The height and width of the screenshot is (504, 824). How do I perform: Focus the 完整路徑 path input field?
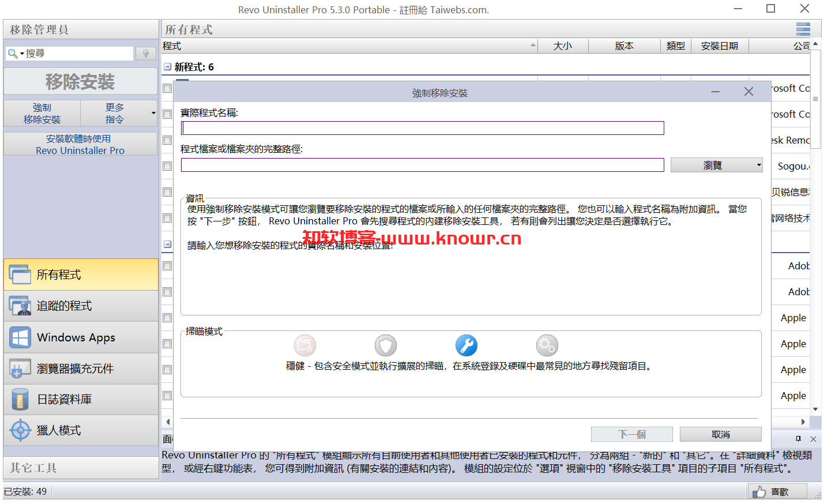tap(423, 165)
